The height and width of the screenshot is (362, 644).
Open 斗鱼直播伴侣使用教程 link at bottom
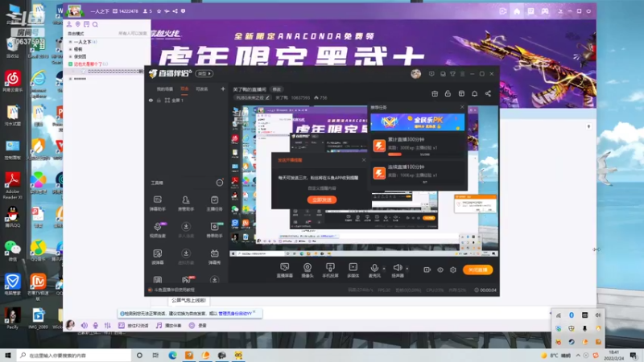point(174,290)
